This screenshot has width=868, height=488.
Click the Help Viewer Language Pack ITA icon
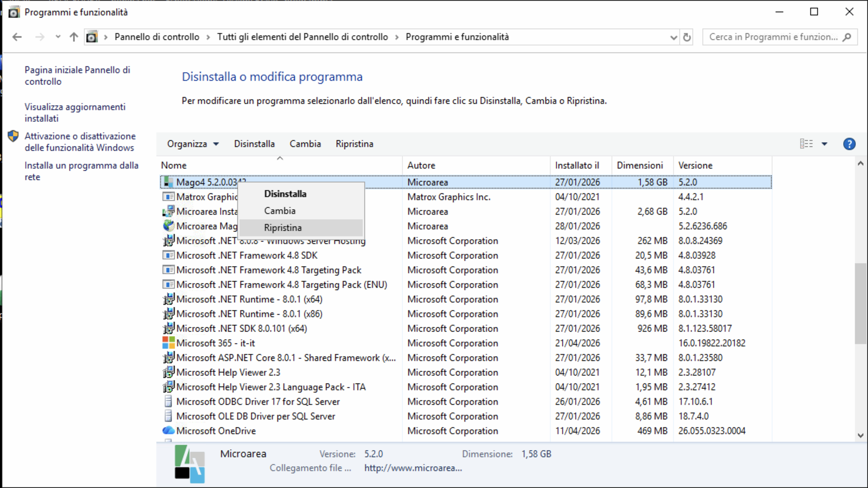[x=168, y=387]
